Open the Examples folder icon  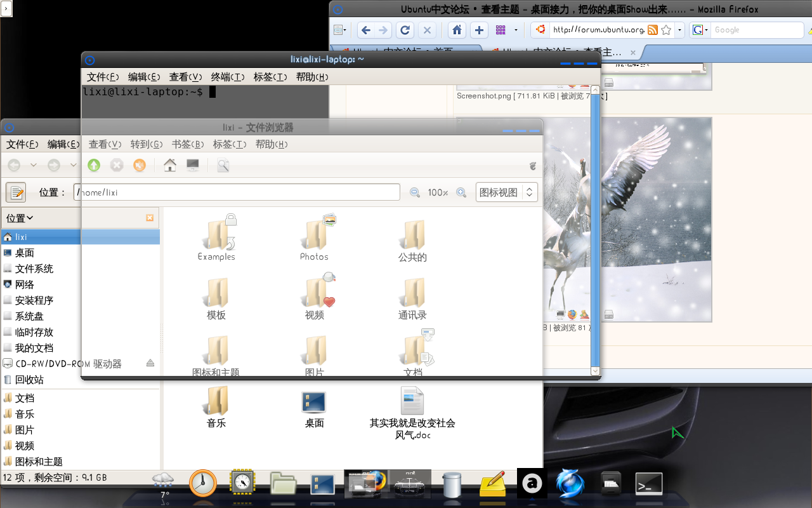coord(216,237)
